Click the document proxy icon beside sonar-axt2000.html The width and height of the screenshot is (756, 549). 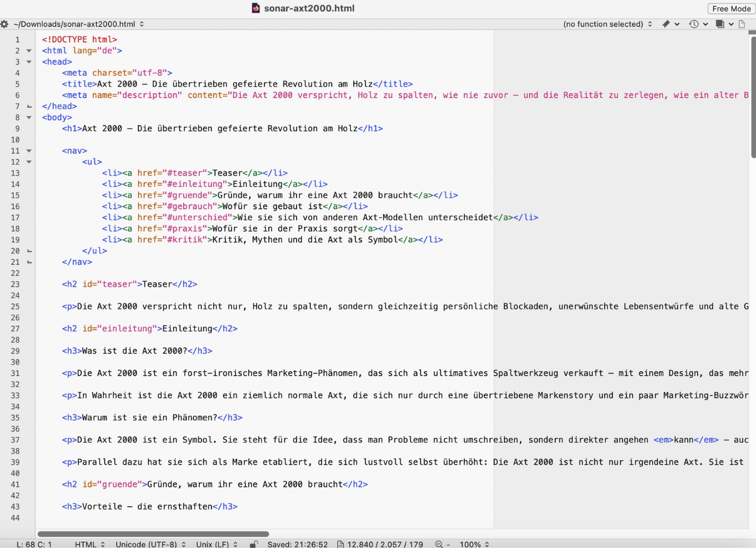pos(256,8)
